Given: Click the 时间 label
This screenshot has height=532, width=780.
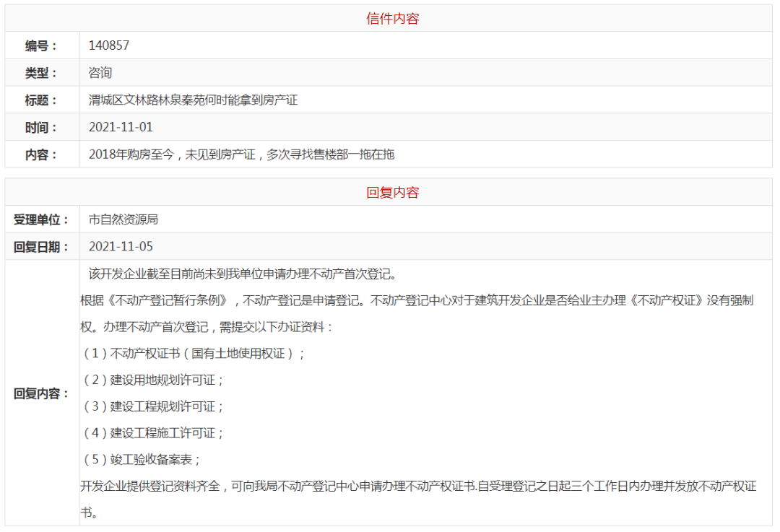Looking at the screenshot, I should (x=41, y=128).
